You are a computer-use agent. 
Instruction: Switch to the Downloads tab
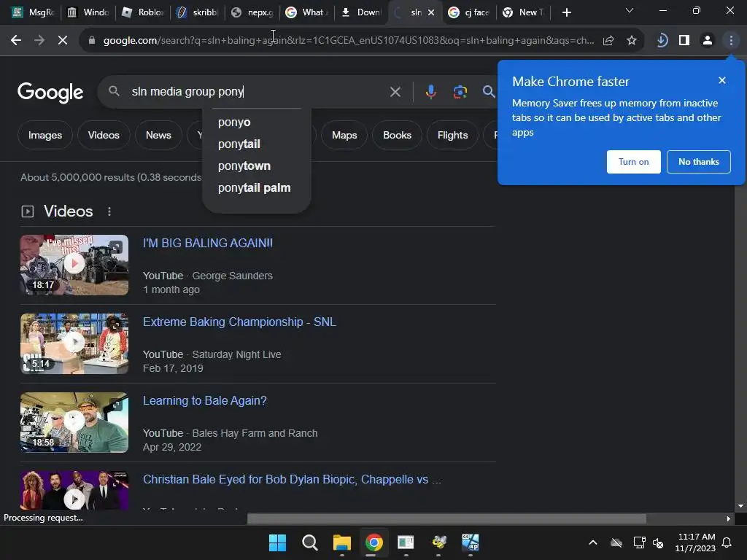[362, 13]
